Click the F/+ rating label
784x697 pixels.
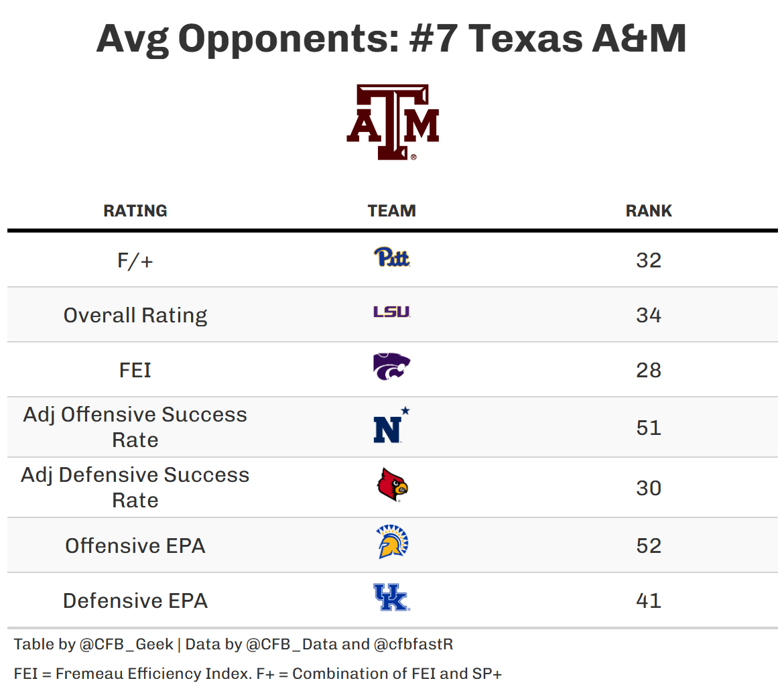click(135, 260)
